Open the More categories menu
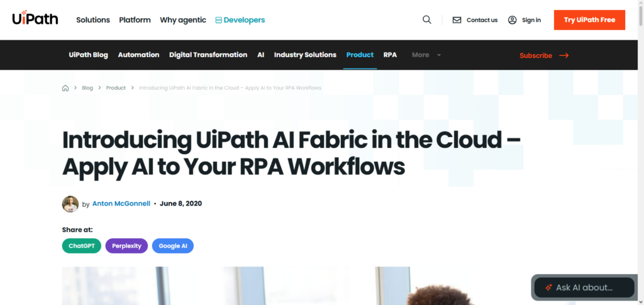The height and width of the screenshot is (305, 644). [x=426, y=55]
